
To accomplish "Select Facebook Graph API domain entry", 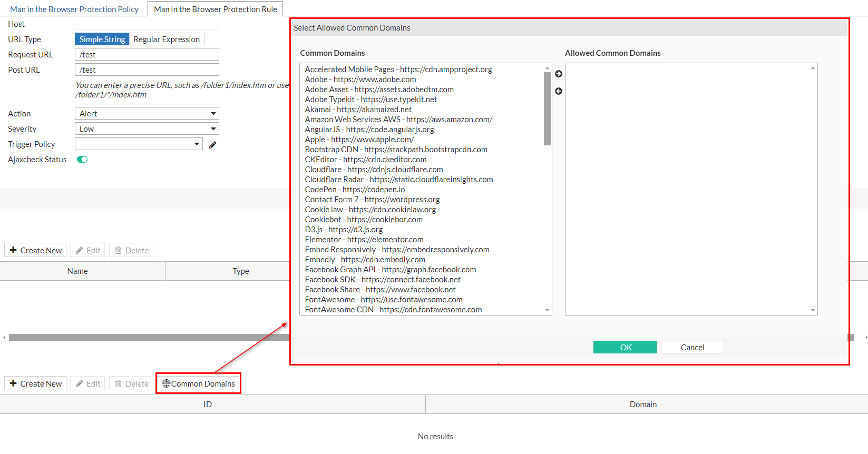I will [x=391, y=270].
